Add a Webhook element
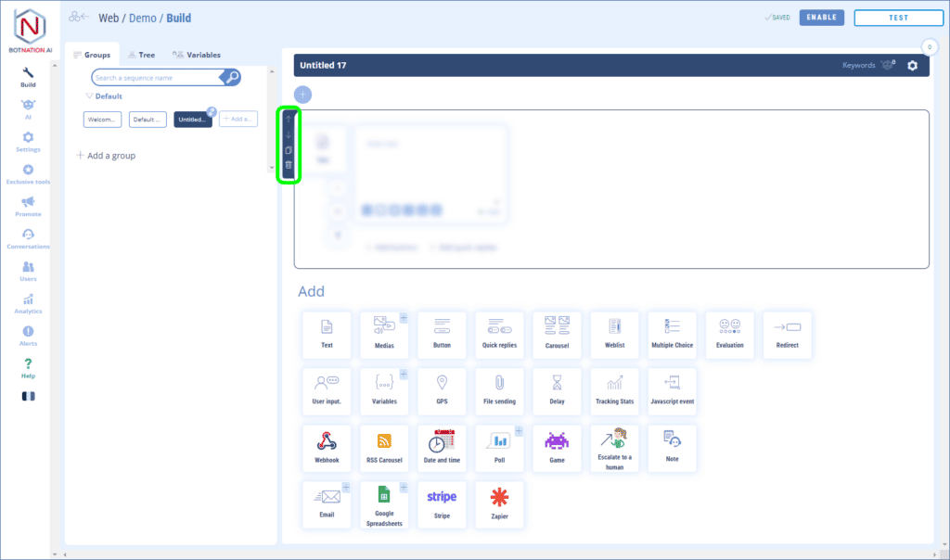 tap(327, 448)
